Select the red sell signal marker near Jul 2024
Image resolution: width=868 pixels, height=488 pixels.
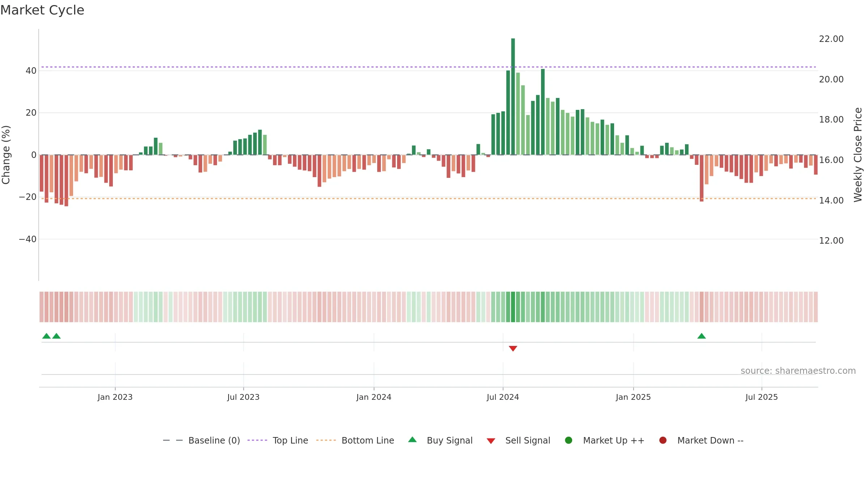coord(513,348)
